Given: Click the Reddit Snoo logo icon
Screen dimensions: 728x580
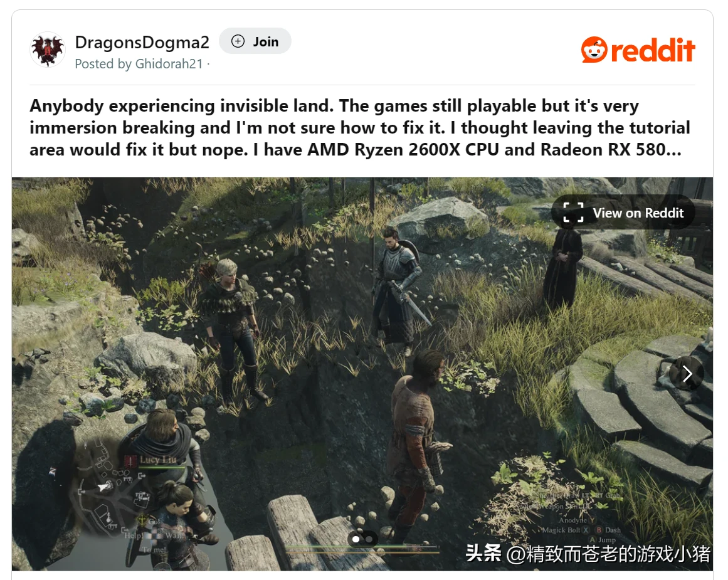Looking at the screenshot, I should pyautogui.click(x=594, y=50).
